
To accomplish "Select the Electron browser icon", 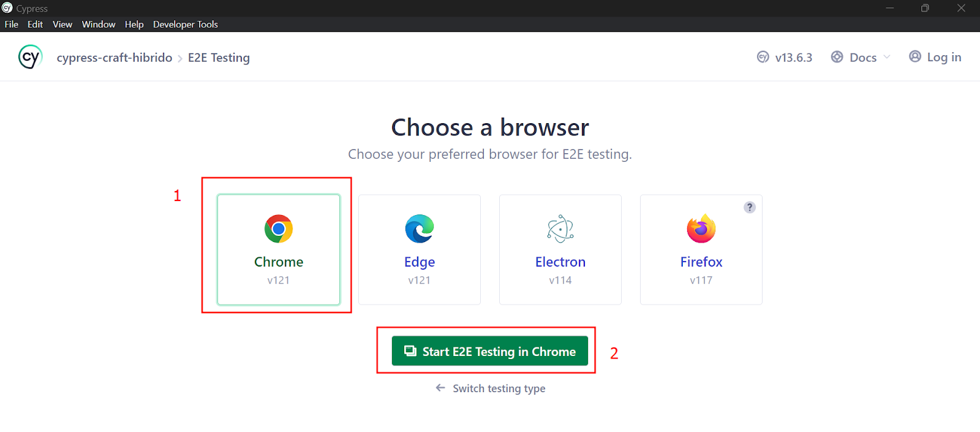I will click(560, 229).
